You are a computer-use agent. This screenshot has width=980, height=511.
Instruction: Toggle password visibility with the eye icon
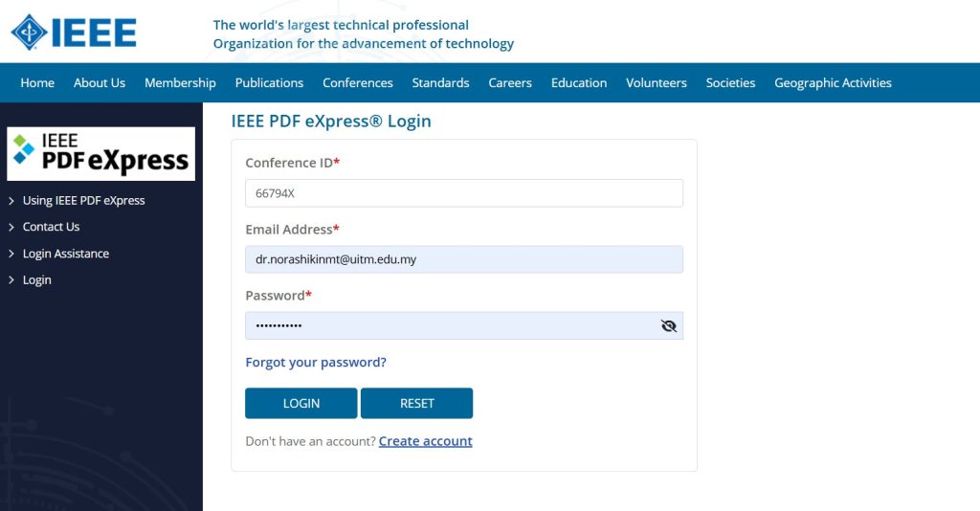tap(668, 325)
